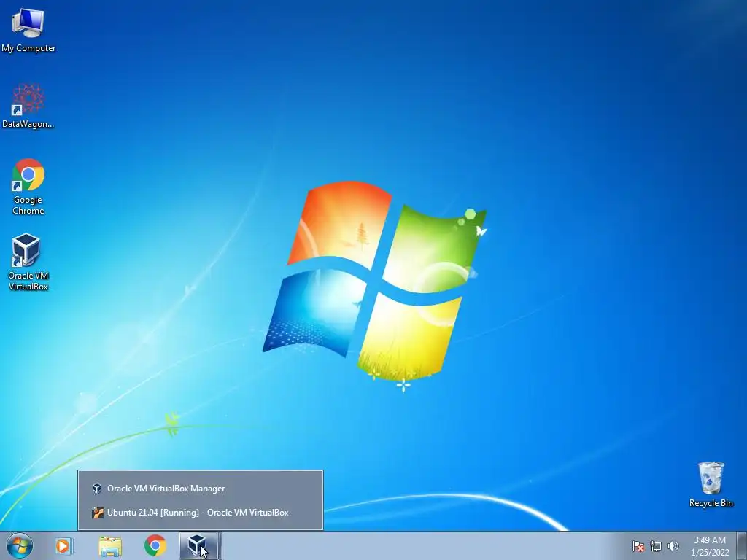Open Google Chrome from the taskbar
The width and height of the screenshot is (747, 560).
coord(155,545)
